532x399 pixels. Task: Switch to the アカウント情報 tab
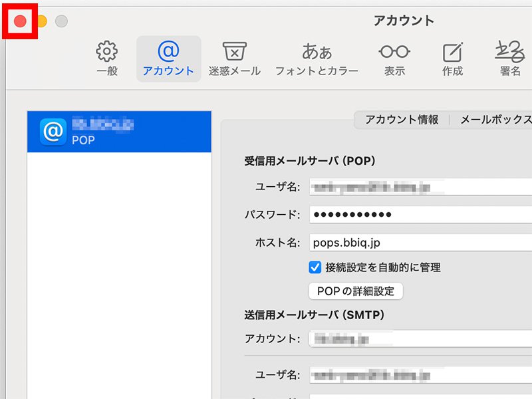(402, 120)
